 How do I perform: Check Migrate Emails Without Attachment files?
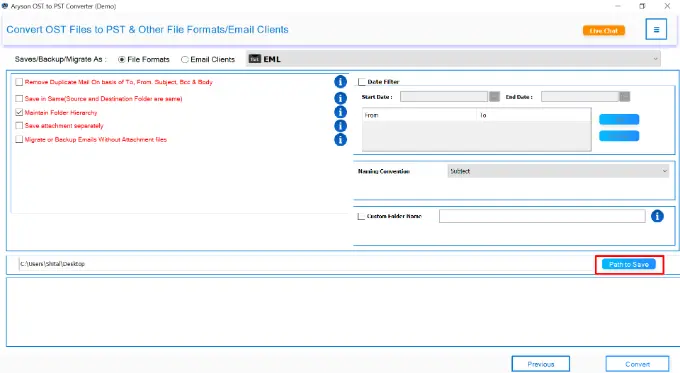click(x=19, y=139)
